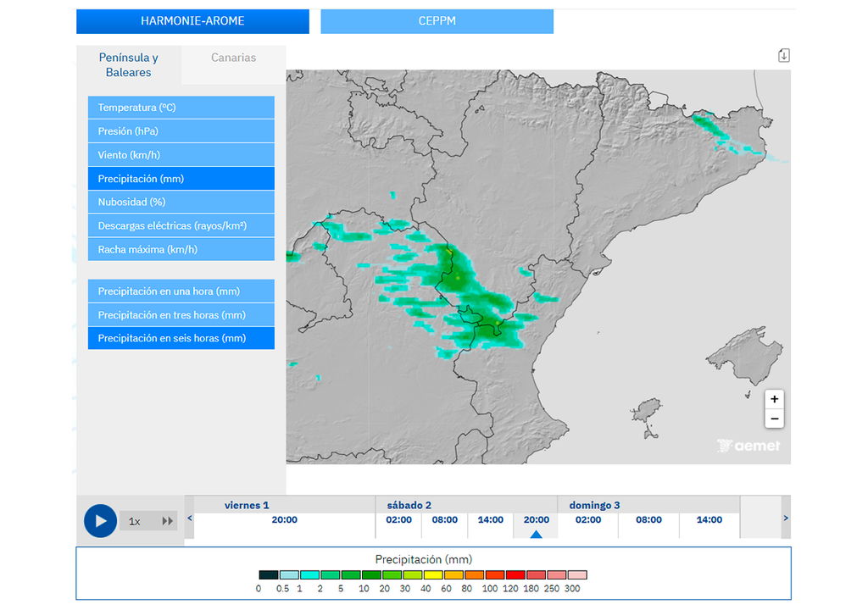
Task: Open Península y Baleares tab
Action: [129, 64]
